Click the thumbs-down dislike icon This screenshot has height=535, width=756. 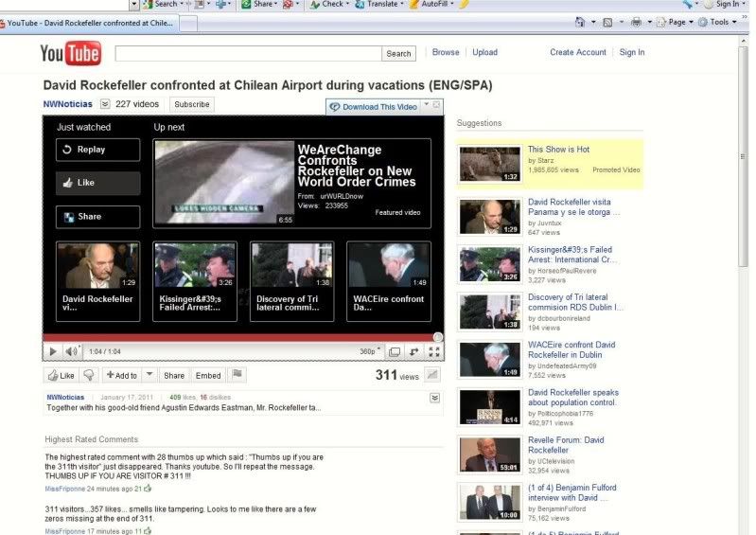[89, 375]
